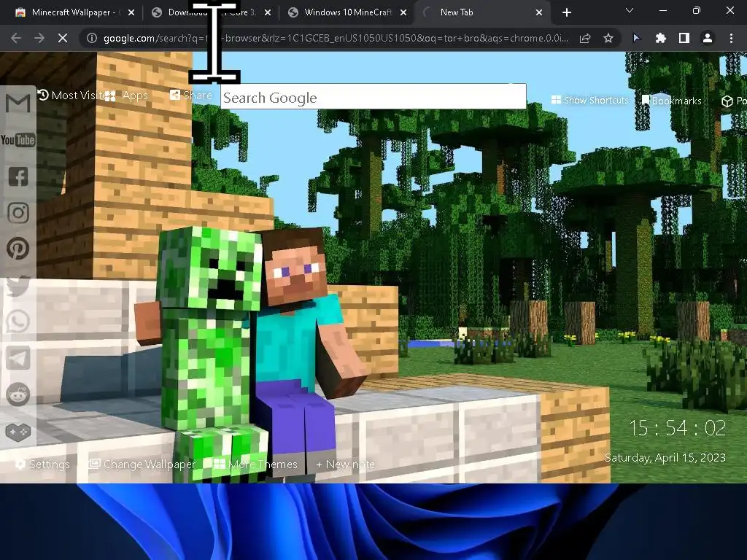Focus the Search Google box
The image size is (747, 560).
pos(373,97)
